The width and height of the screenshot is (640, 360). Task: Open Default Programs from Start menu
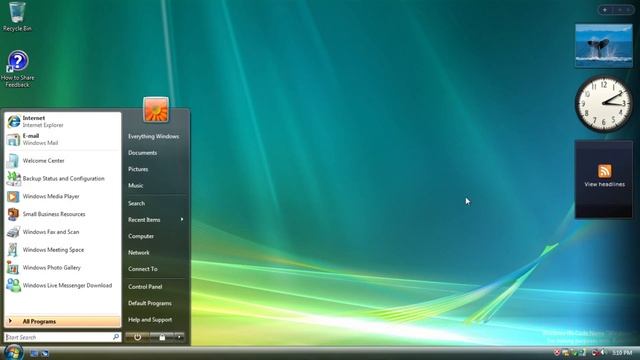click(x=150, y=303)
